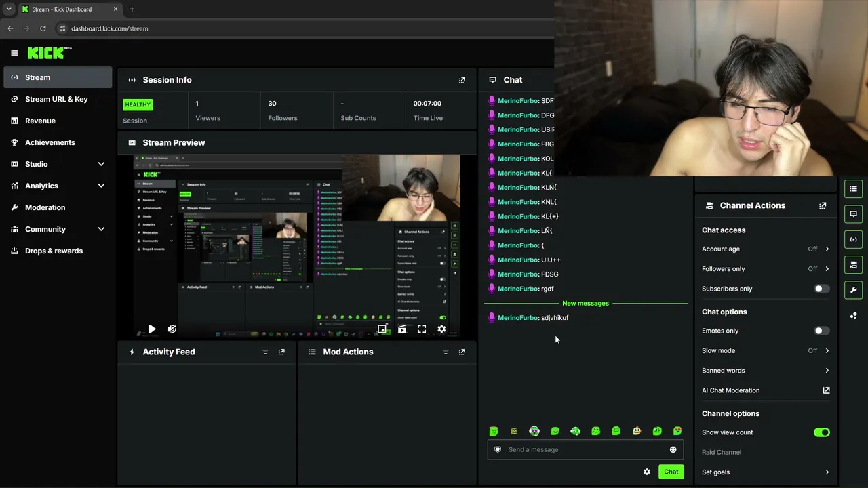Open the Slow mode setting chevron

[x=827, y=350]
